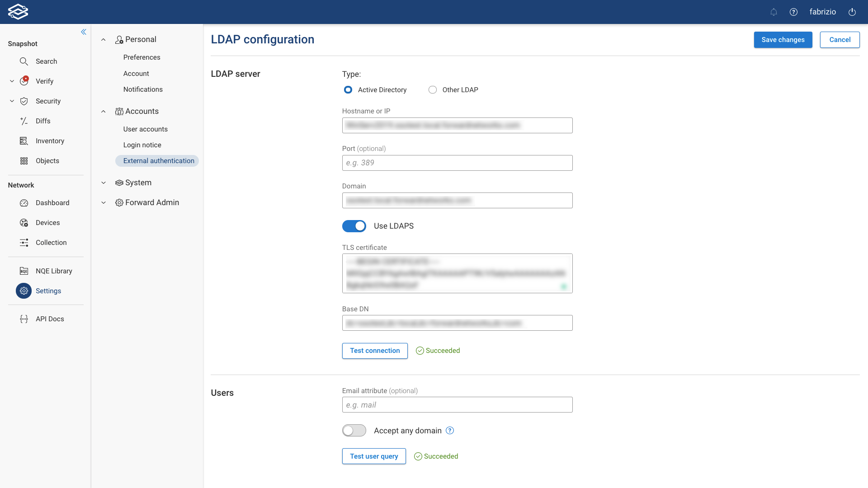
Task: Expand the Verify sidebar group
Action: pyautogui.click(x=12, y=81)
